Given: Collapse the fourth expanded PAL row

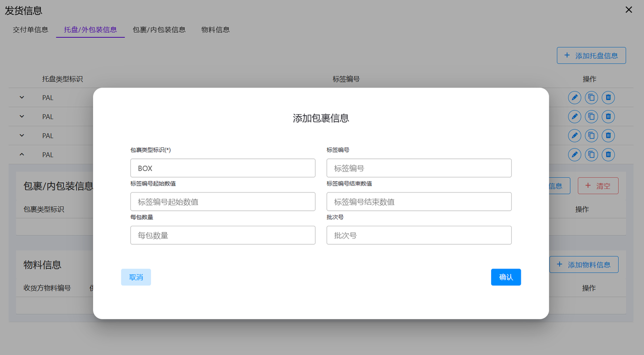Looking at the screenshot, I should coord(22,154).
